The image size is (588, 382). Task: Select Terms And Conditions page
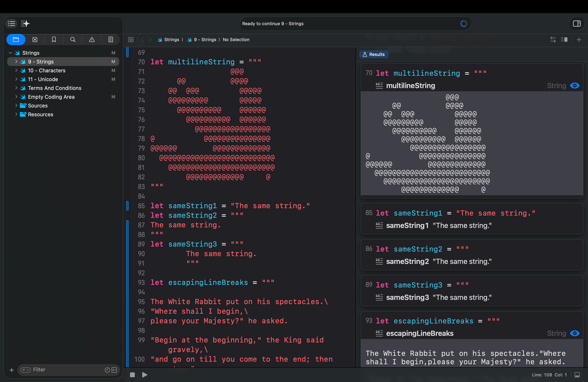point(63,88)
